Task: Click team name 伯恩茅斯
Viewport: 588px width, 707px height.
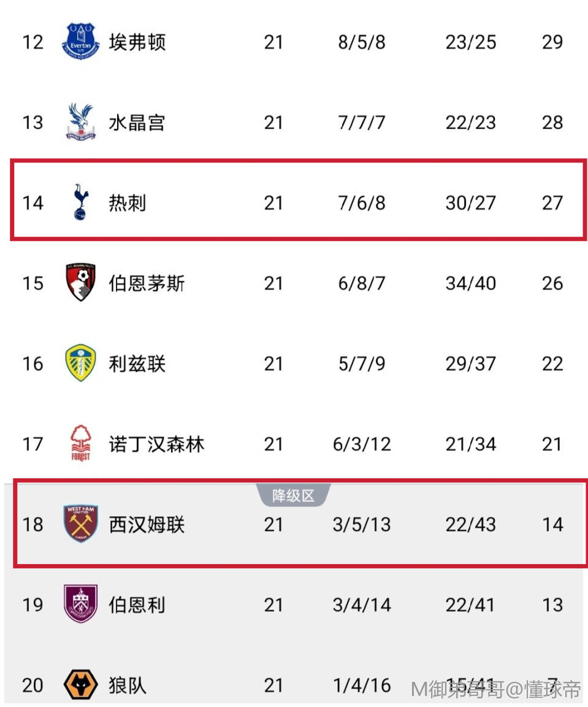Action: click(x=147, y=283)
